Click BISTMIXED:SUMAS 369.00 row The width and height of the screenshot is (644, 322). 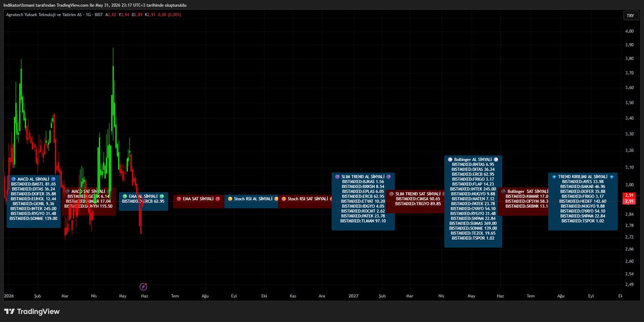pyautogui.click(x=473, y=224)
